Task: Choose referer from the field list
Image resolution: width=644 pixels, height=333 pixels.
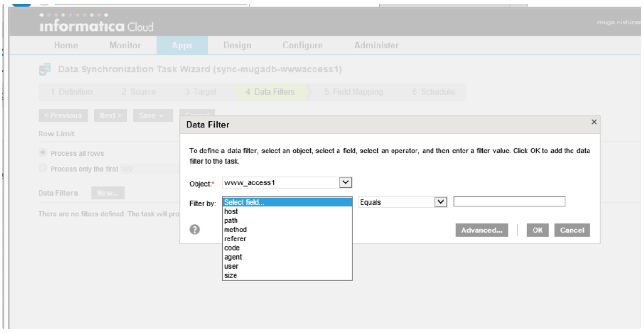Action: 235,239
